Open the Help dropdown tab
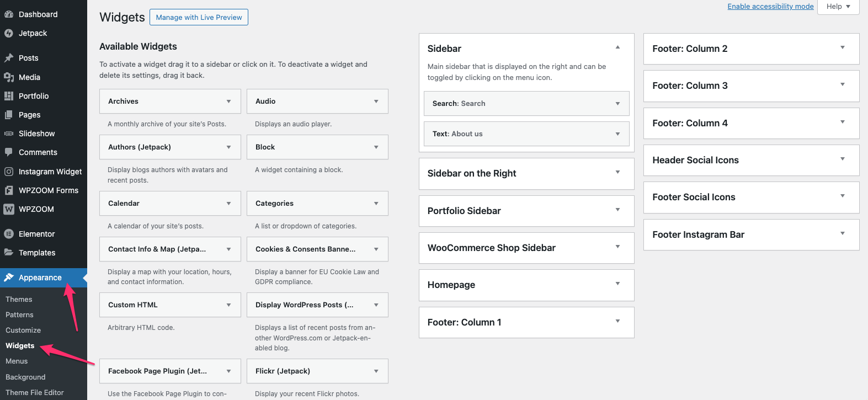The height and width of the screenshot is (400, 868). (838, 7)
